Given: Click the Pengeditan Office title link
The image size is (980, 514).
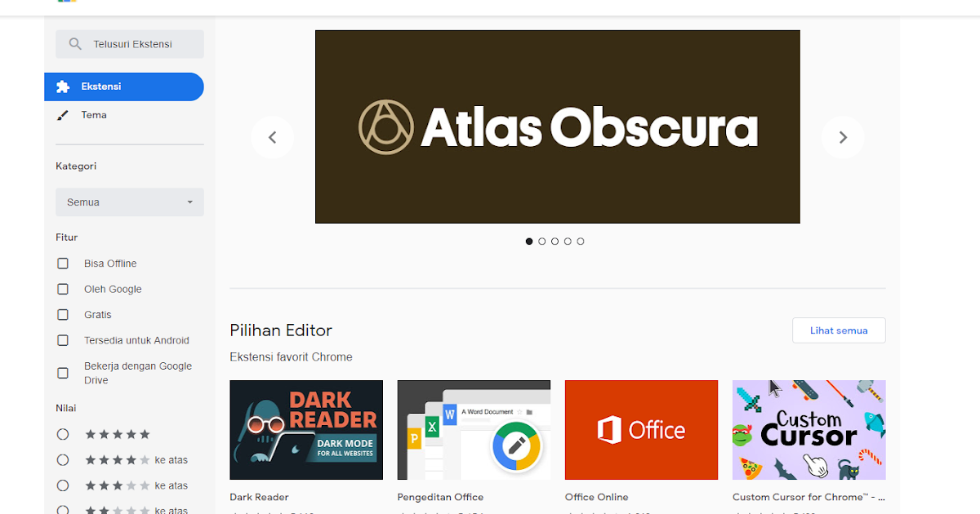Looking at the screenshot, I should 440,497.
